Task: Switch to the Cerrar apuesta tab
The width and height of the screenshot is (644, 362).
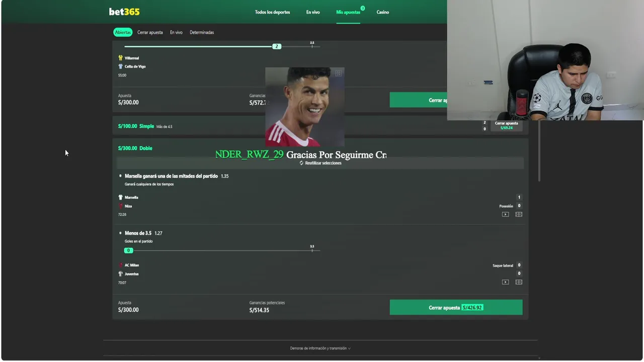Action: pyautogui.click(x=150, y=32)
